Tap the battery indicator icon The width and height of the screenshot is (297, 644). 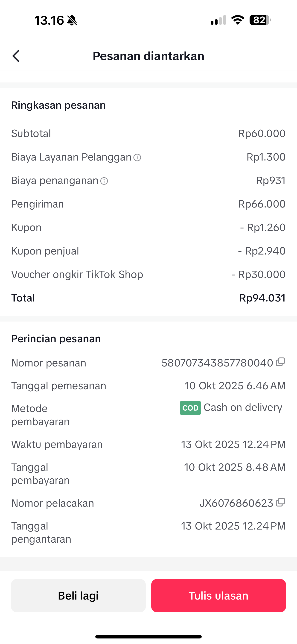pyautogui.click(x=260, y=20)
